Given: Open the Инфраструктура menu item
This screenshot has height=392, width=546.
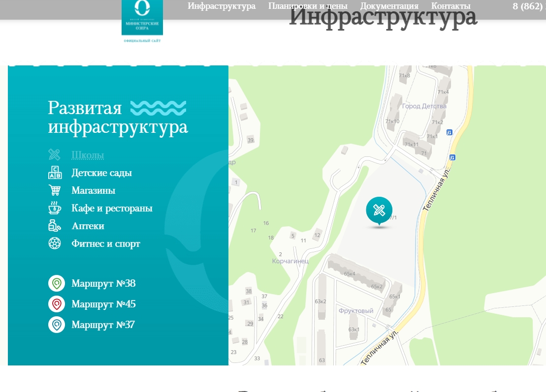Looking at the screenshot, I should click(222, 6).
